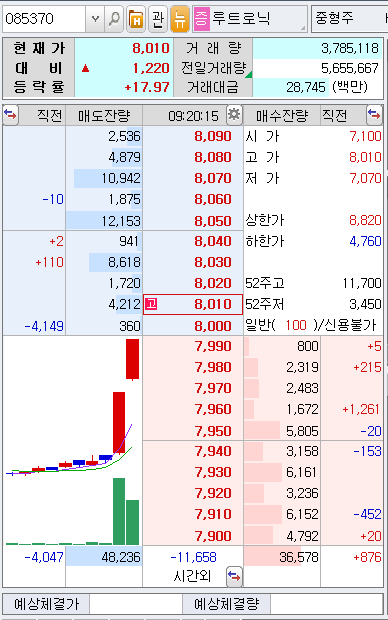388x620 pixels.
Task: Click swap arrows icon left of 직전 header
Action: [x=10, y=115]
